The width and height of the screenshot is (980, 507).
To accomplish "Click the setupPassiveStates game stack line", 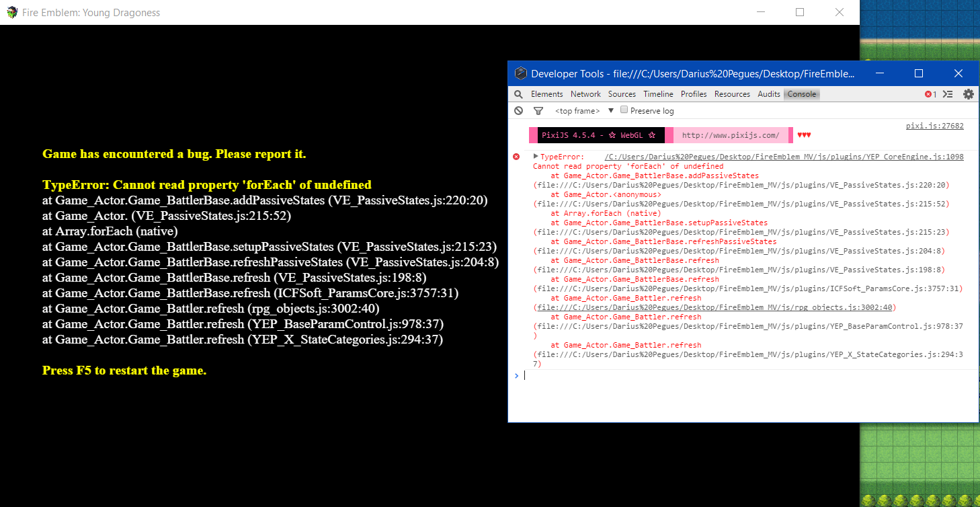I will 270,247.
